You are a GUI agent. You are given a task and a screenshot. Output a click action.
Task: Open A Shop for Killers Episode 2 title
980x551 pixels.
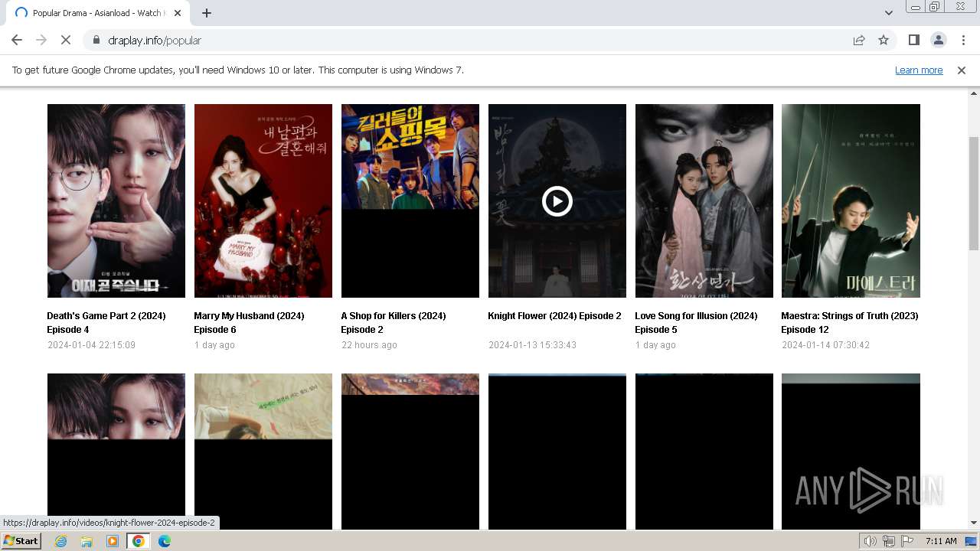[394, 322]
